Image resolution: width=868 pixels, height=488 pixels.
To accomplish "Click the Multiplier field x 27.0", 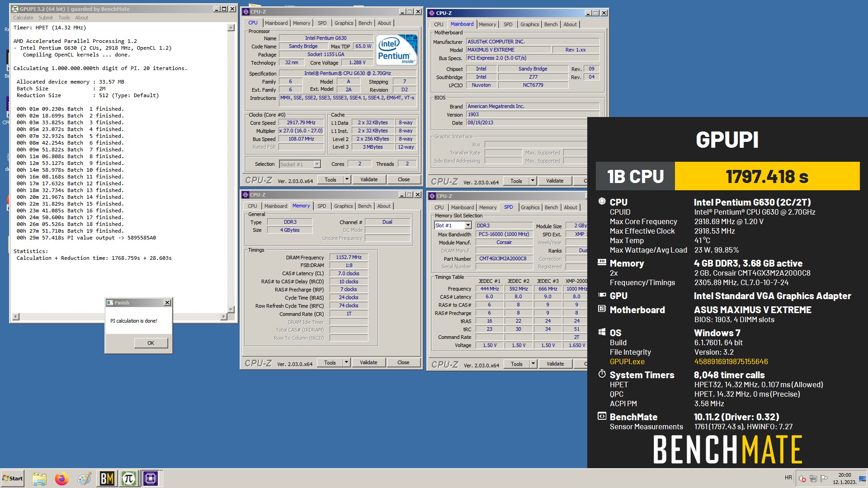I will tap(301, 131).
